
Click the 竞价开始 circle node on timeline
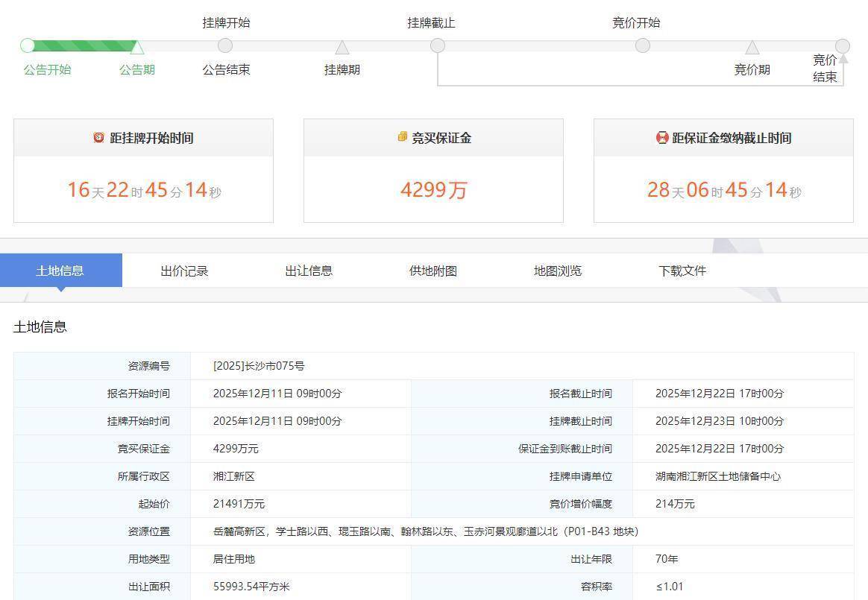click(x=643, y=45)
